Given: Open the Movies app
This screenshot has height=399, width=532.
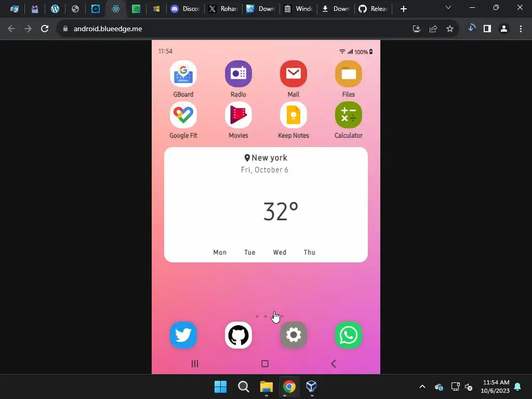Looking at the screenshot, I should click(x=238, y=115).
